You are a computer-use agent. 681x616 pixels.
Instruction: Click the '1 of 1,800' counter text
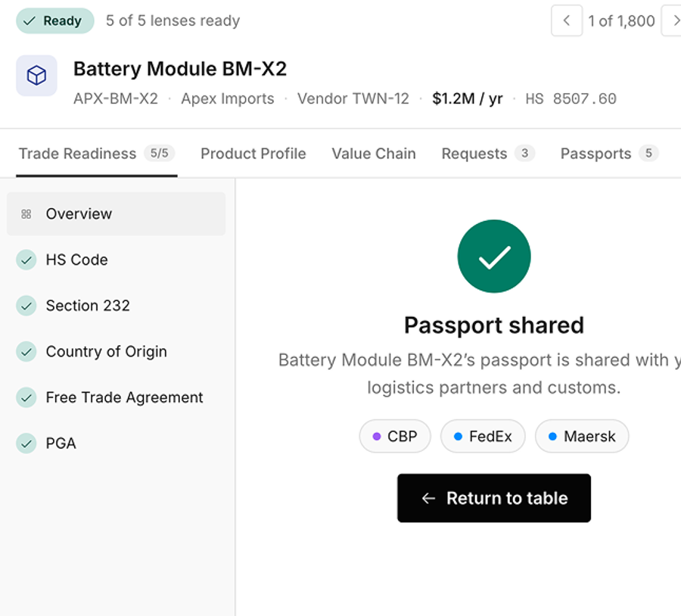(621, 21)
